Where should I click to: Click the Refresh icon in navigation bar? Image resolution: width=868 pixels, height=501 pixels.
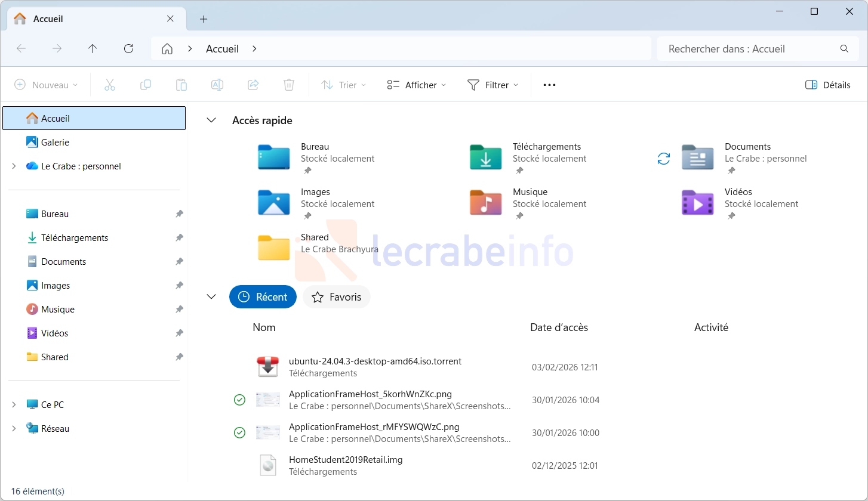pos(128,49)
